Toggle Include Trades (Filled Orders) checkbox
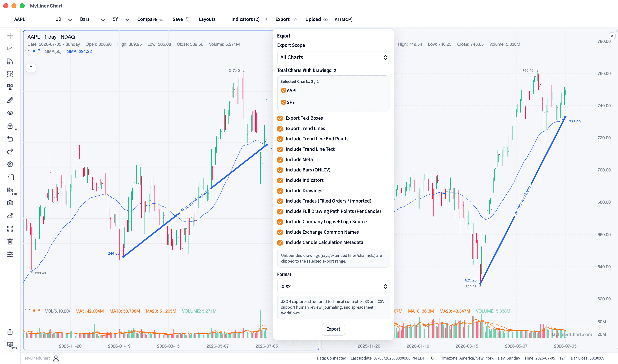Screen dimensions: 618x364 [280, 201]
